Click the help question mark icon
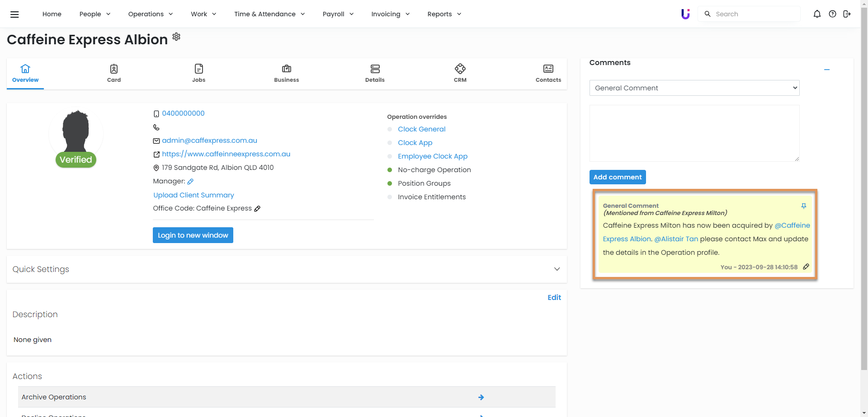The width and height of the screenshot is (868, 417). pyautogui.click(x=832, y=14)
